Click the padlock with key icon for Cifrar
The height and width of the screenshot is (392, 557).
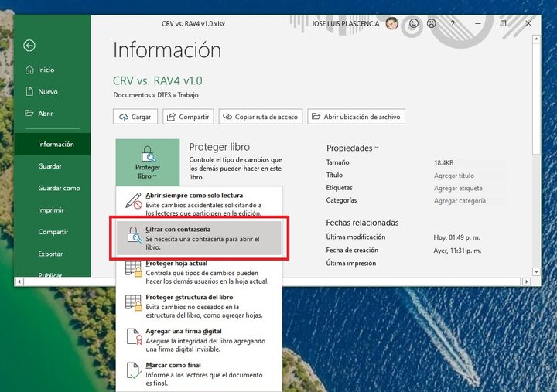coord(135,235)
